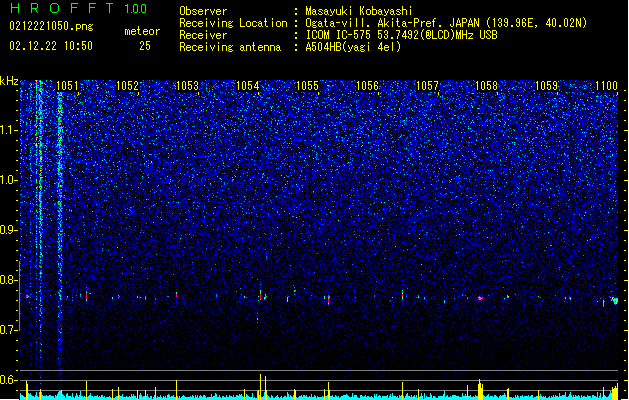The image size is (629, 400).
Task: Click the 1051 time marker
Action: [67, 85]
